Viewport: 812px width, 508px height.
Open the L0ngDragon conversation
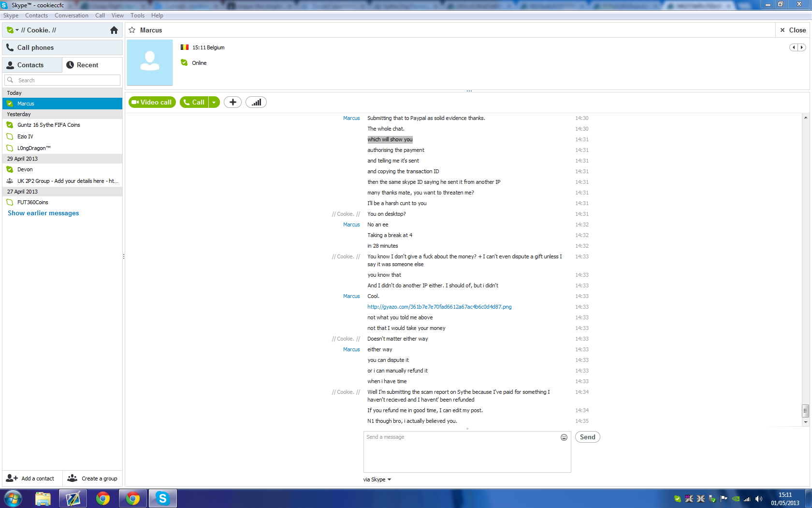[x=62, y=148]
